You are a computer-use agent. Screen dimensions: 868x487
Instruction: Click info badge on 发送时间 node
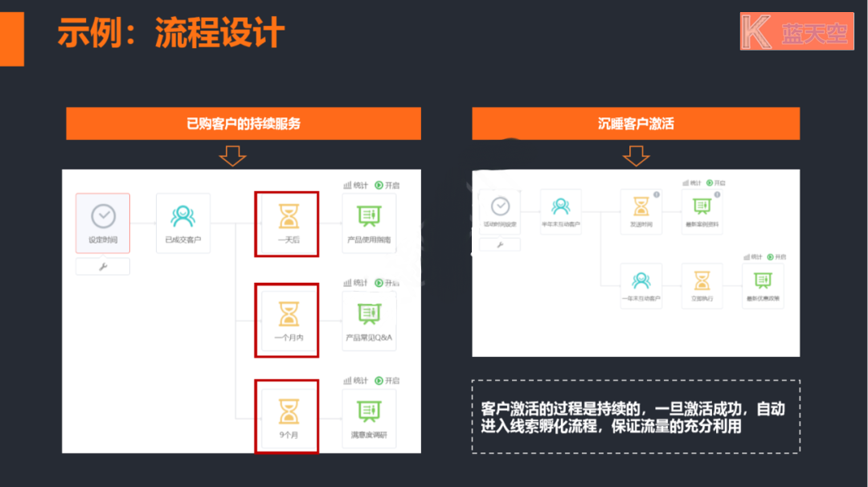click(657, 194)
